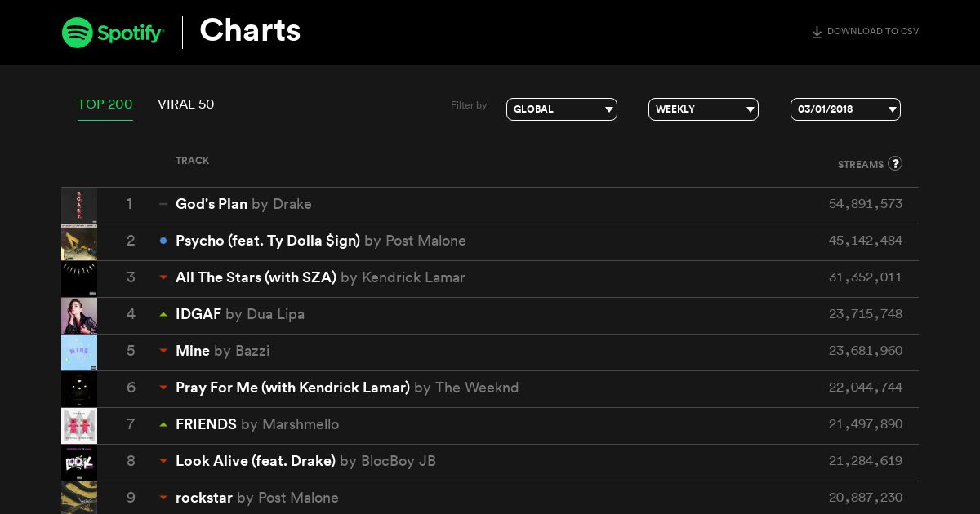Switch to the VIRAL 50 tab
The image size is (980, 514).
(186, 104)
